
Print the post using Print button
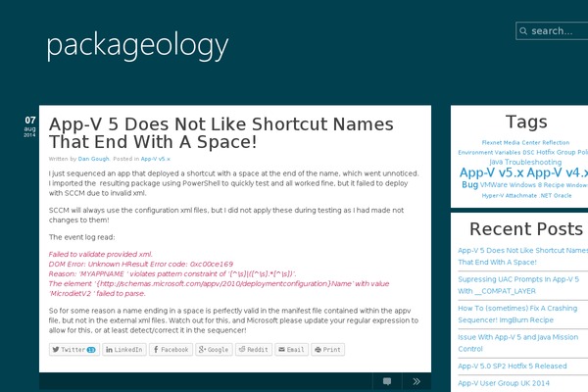point(327,349)
